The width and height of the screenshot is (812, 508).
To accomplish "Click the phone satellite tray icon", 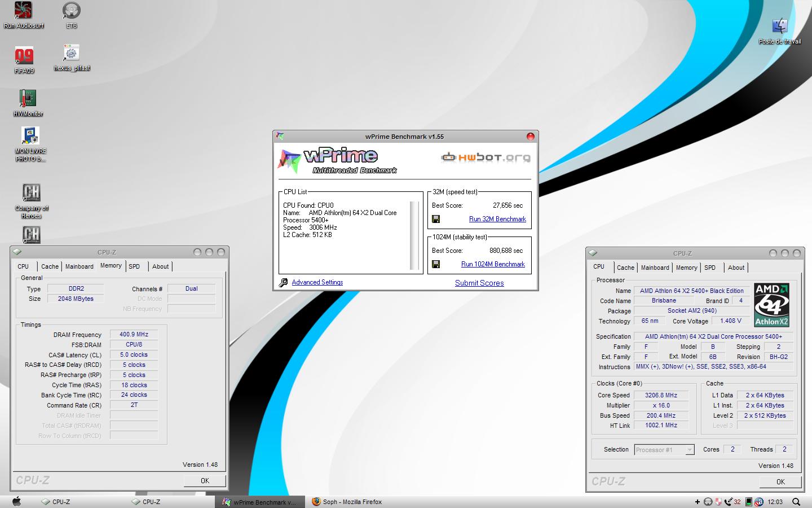I will 728,501.
